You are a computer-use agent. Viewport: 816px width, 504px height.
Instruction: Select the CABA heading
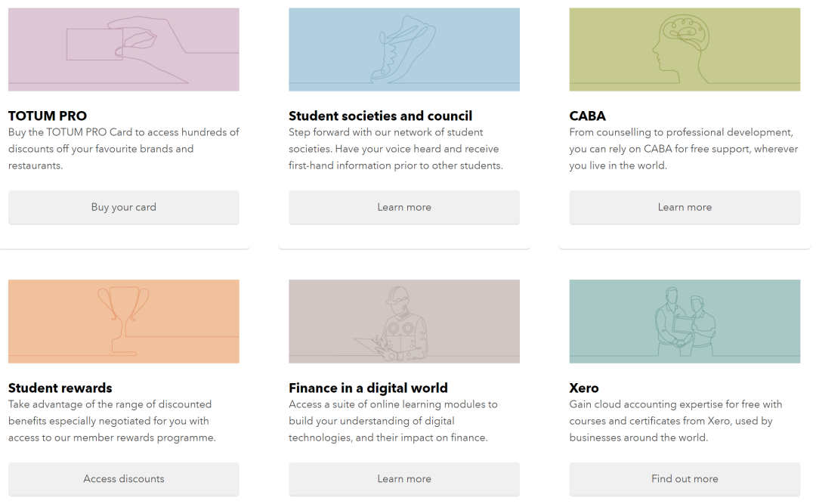(x=588, y=116)
